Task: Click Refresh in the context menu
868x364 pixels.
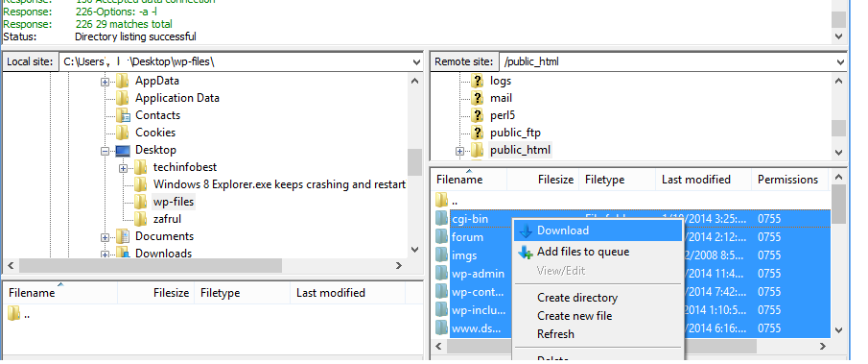Action: click(555, 334)
